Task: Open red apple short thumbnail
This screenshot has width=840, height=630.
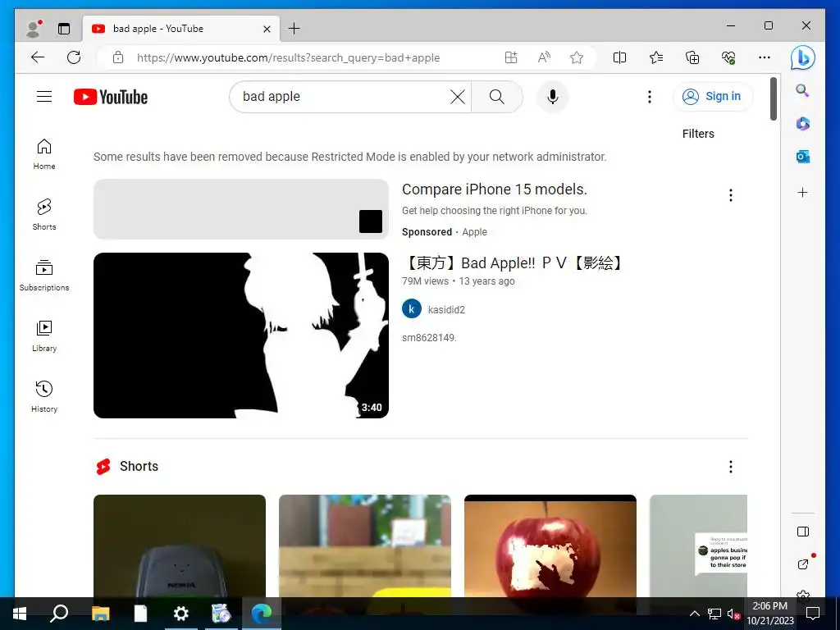Action: [x=550, y=546]
